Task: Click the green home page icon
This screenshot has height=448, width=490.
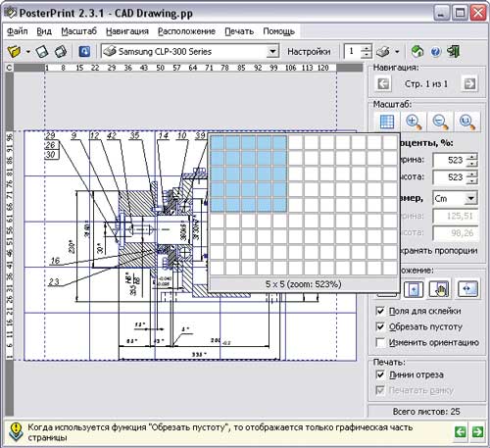Action: [x=416, y=51]
